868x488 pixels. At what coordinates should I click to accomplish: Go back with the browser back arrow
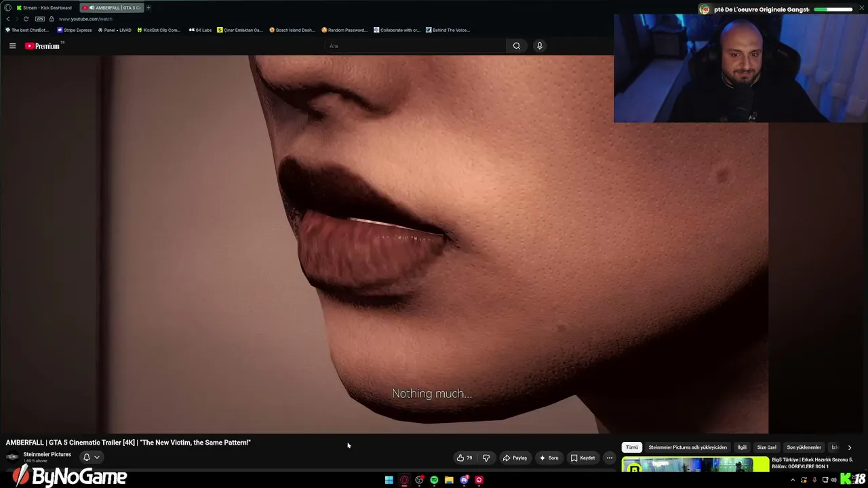(x=8, y=19)
